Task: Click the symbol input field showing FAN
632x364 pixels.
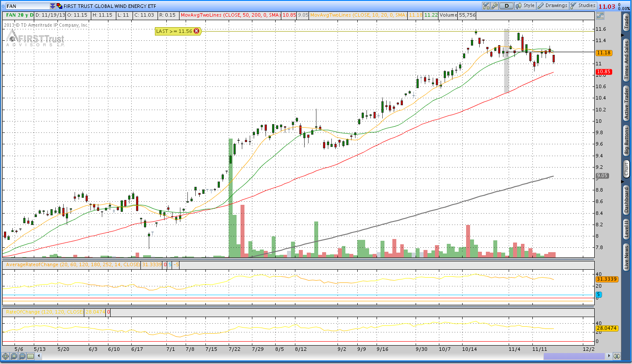Action: (27, 6)
